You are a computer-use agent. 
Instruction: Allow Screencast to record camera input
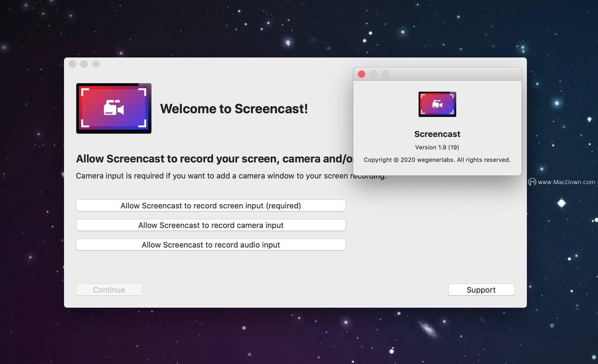(x=211, y=225)
